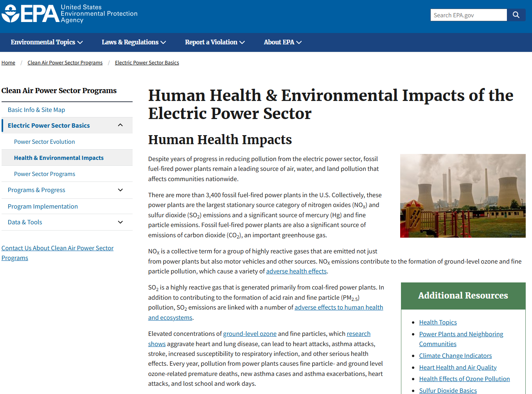Open About EPA menu
Viewport: 532px width, 394px height.
click(x=282, y=42)
